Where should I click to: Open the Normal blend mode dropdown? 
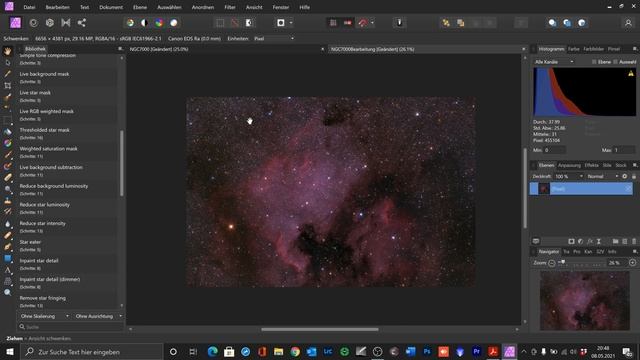603,176
